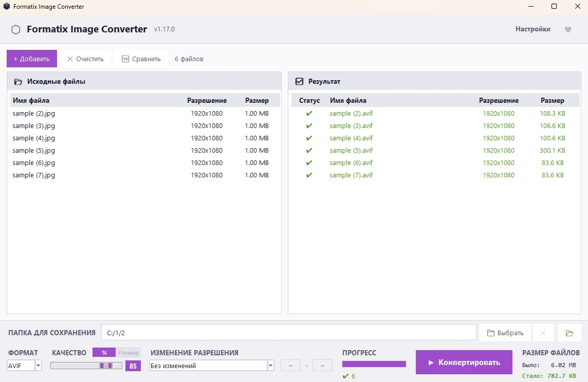
Task: Click the app icon in the title bar
Action: click(6, 6)
